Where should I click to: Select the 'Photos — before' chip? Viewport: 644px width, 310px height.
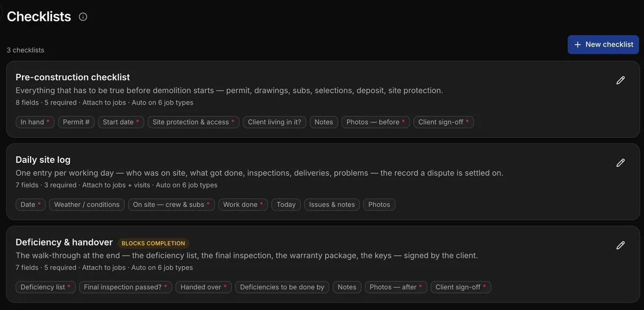(x=376, y=122)
